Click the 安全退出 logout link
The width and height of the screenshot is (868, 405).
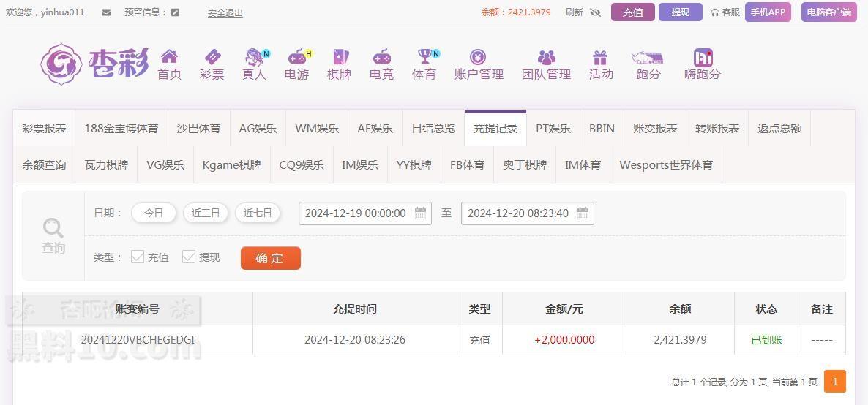(x=225, y=12)
